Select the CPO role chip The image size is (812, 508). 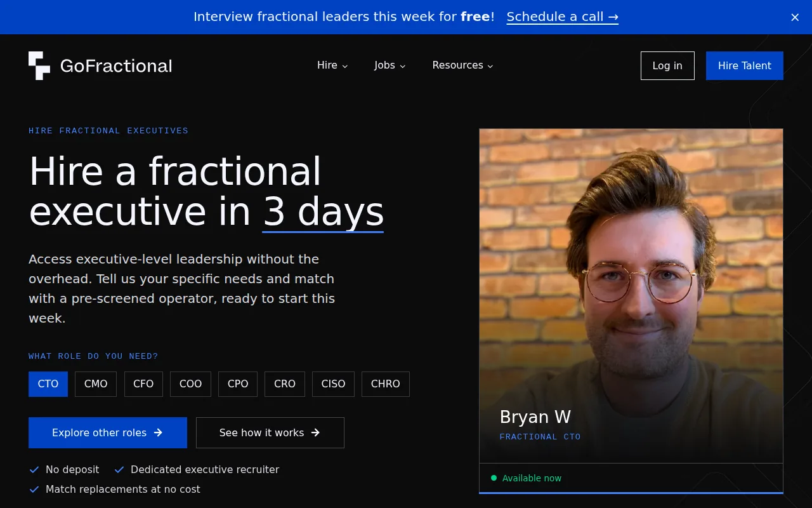[238, 384]
